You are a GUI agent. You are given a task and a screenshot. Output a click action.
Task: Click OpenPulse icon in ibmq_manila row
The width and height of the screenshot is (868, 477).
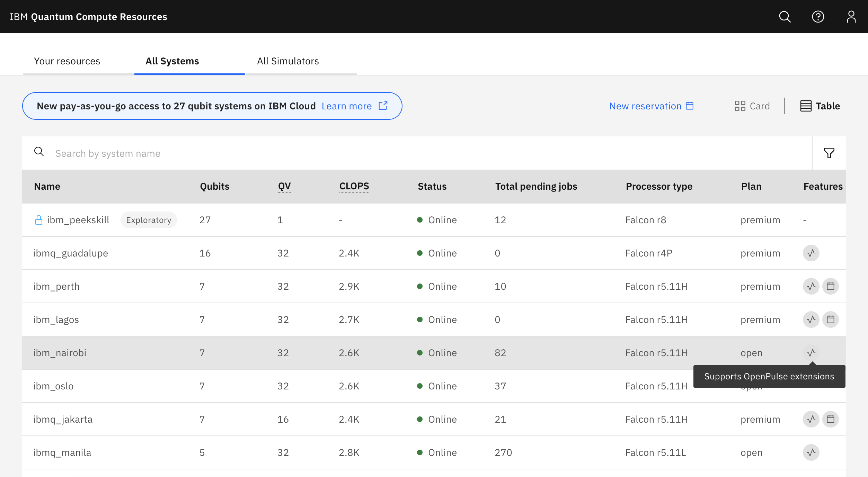click(811, 452)
